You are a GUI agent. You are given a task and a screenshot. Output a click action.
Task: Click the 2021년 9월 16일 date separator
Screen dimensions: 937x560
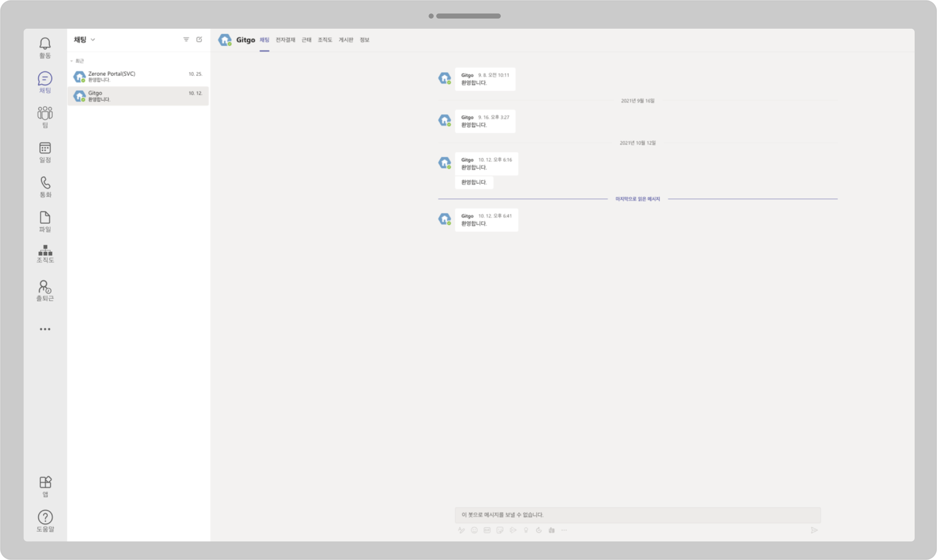[638, 101]
